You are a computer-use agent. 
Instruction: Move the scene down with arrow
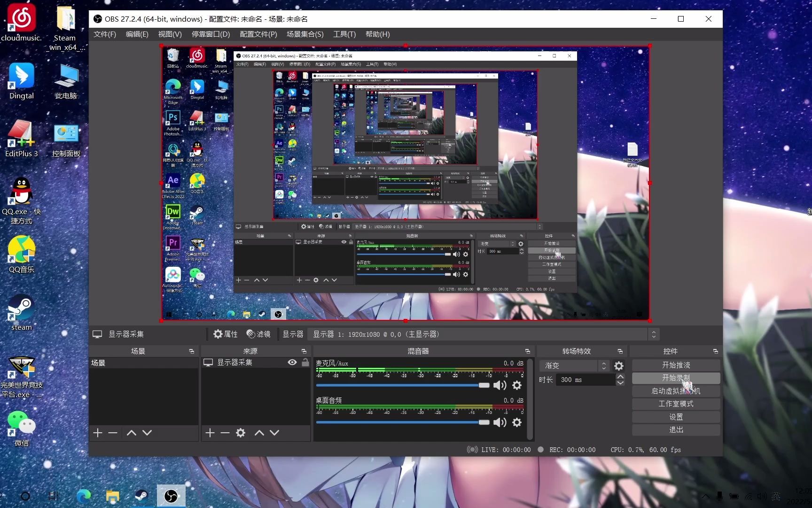(147, 433)
